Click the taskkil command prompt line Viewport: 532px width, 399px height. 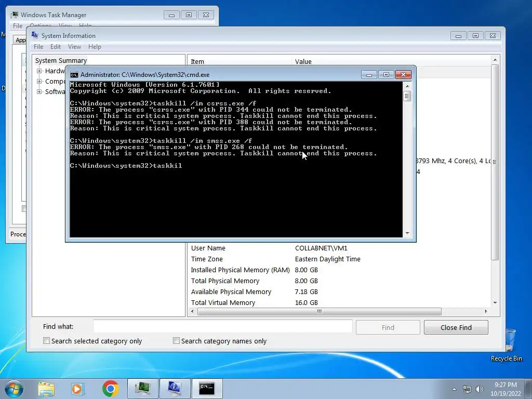click(126, 166)
